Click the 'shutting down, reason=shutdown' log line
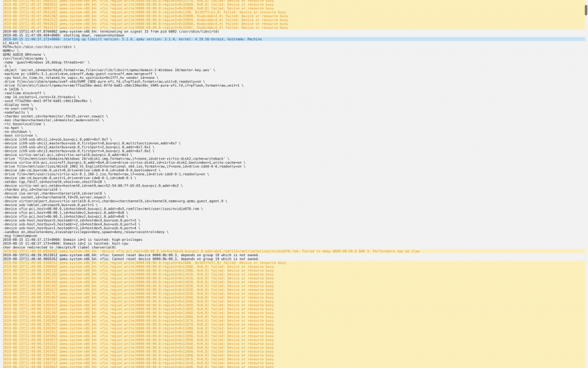Screen dimensions: 588x368 [64, 35]
